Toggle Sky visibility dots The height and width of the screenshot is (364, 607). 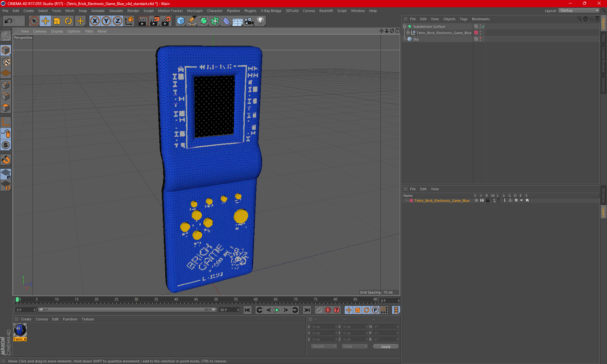click(x=481, y=39)
